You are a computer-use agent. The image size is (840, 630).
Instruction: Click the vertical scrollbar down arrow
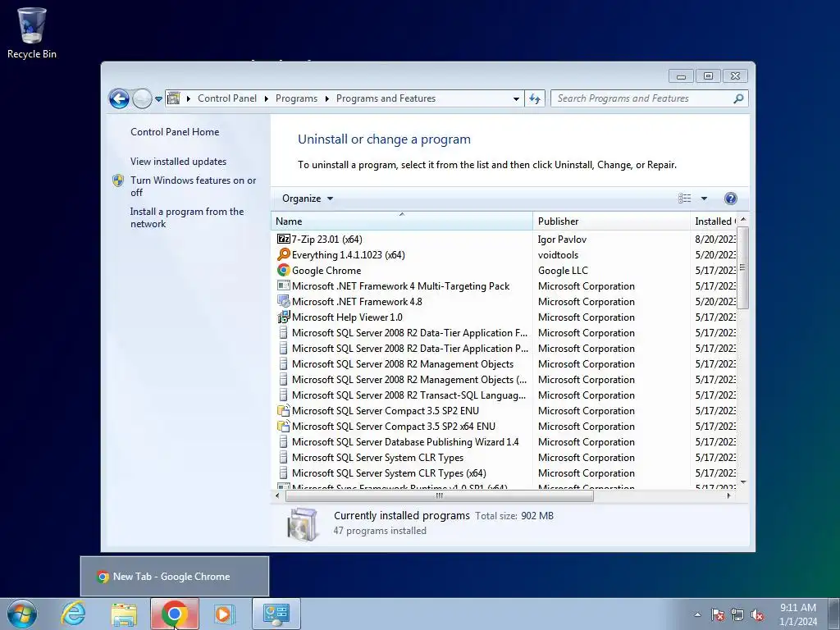(742, 482)
